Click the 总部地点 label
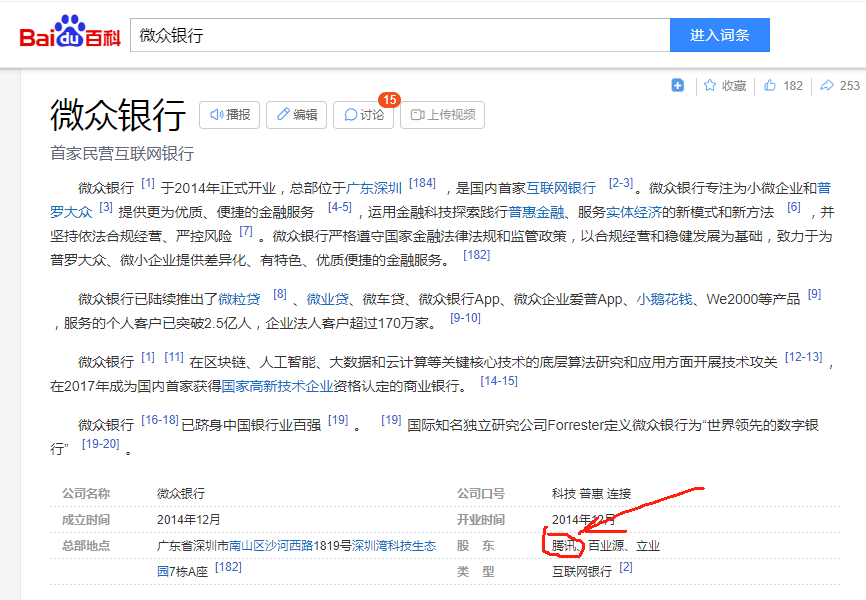Screen dimensions: 866x600 [x=86, y=546]
